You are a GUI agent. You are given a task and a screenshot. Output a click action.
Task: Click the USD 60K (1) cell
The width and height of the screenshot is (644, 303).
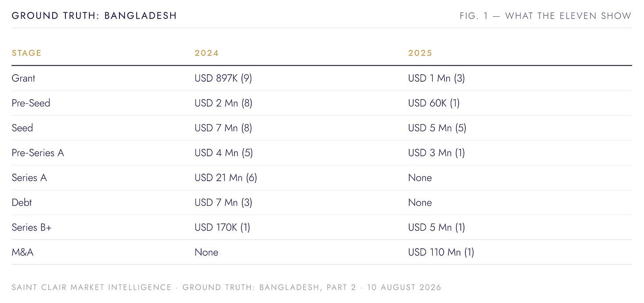coord(434,103)
